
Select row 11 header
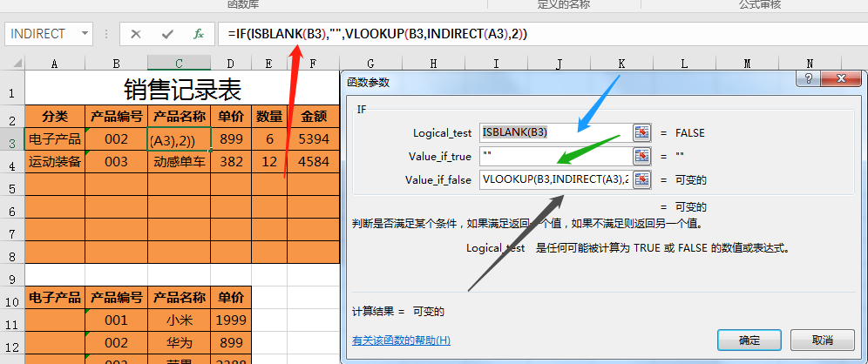[x=12, y=320]
